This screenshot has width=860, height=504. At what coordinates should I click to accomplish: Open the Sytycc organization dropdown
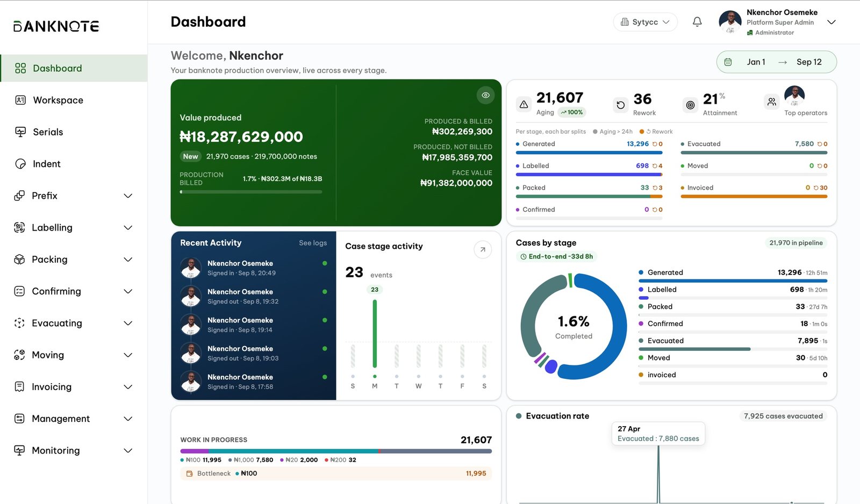pyautogui.click(x=645, y=22)
